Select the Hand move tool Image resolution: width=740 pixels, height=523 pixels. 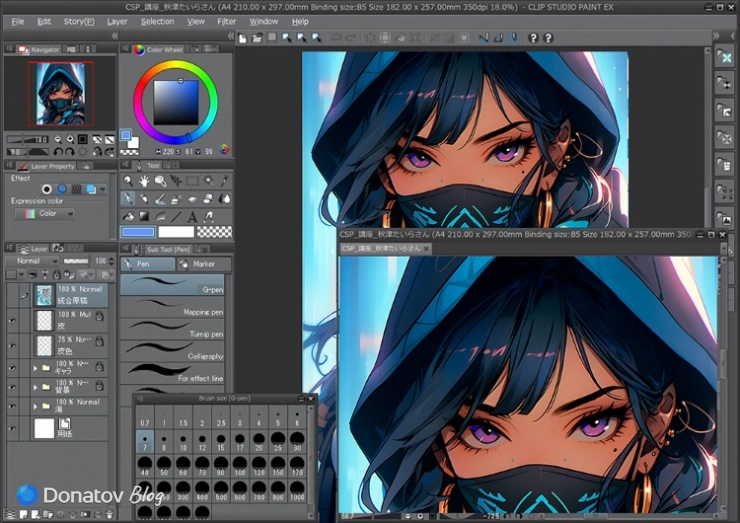(143, 181)
